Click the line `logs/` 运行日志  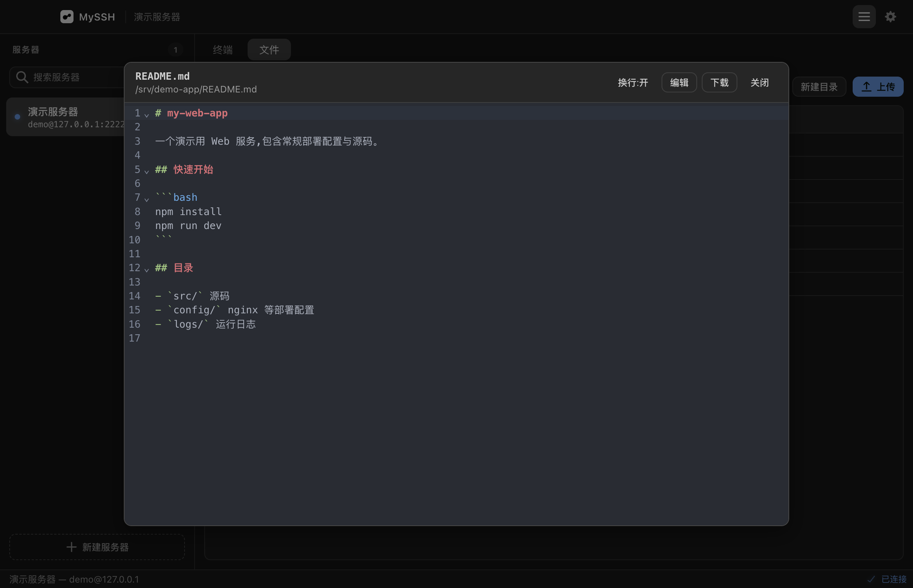coord(205,324)
